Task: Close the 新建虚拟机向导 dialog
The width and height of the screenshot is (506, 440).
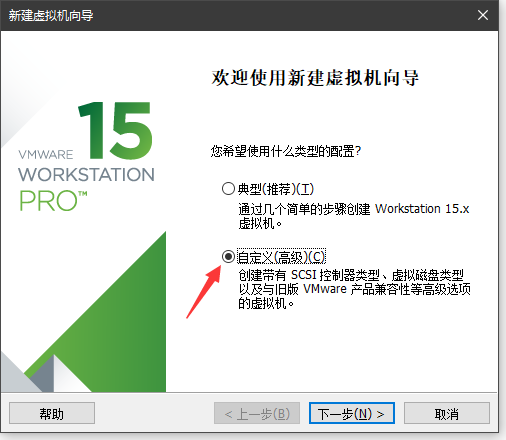Action: click(x=483, y=15)
